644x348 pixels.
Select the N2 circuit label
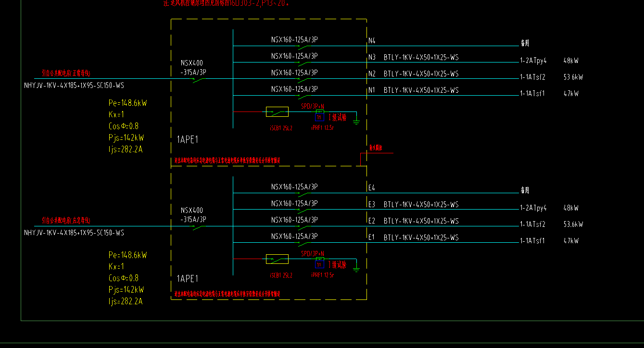[372, 74]
